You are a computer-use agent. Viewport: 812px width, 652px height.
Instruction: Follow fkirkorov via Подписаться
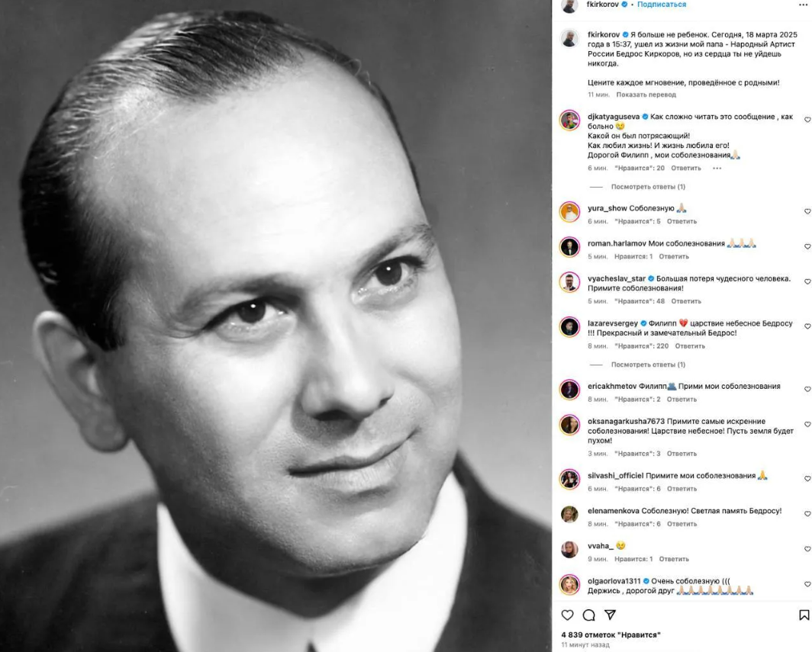662,4
